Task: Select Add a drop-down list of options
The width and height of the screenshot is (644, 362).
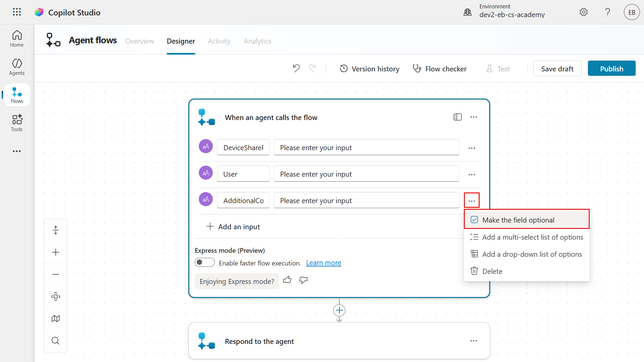Action: (532, 254)
